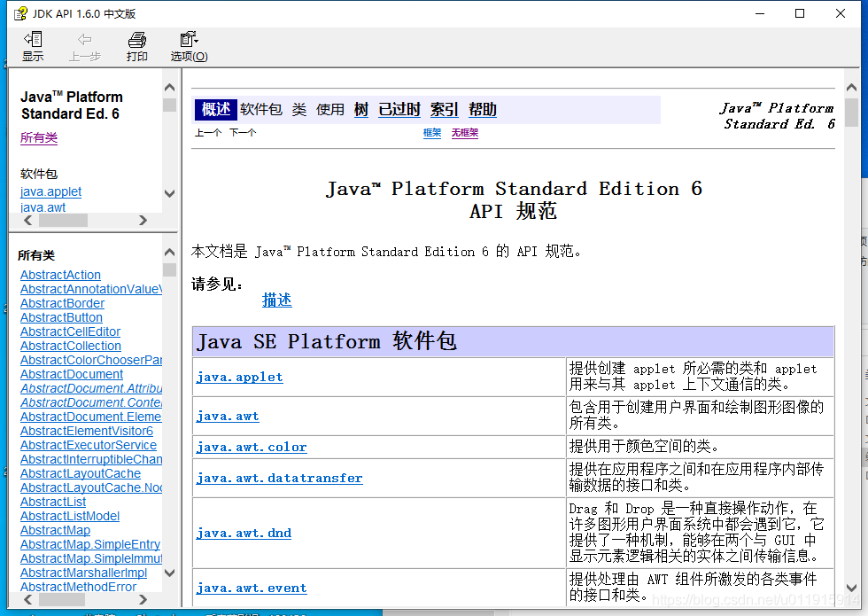This screenshot has height=616, width=868.
Task: Open the 所有类 link
Action: pyautogui.click(x=38, y=137)
